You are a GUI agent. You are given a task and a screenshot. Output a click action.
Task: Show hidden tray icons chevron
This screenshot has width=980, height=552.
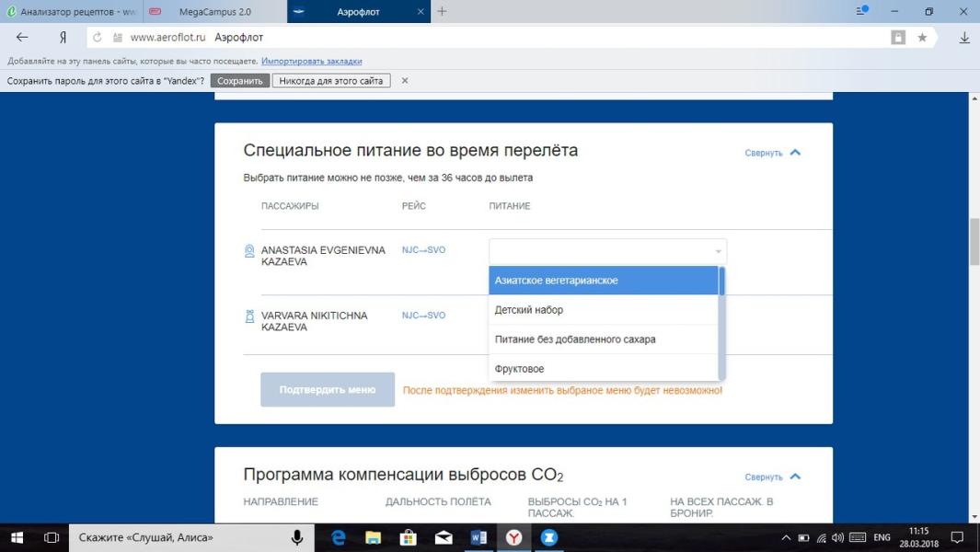pos(786,537)
